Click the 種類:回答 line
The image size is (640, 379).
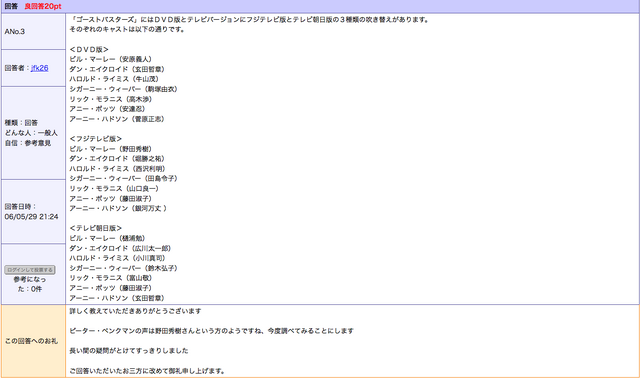point(21,123)
